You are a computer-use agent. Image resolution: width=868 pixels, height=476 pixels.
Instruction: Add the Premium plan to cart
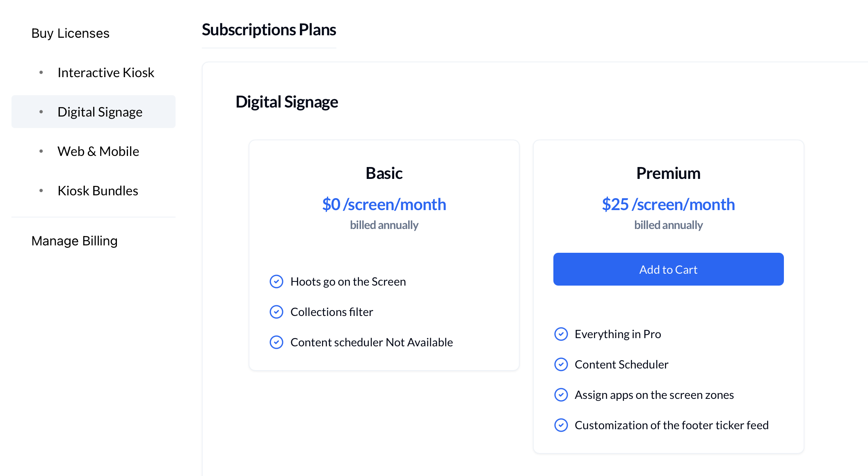668,269
